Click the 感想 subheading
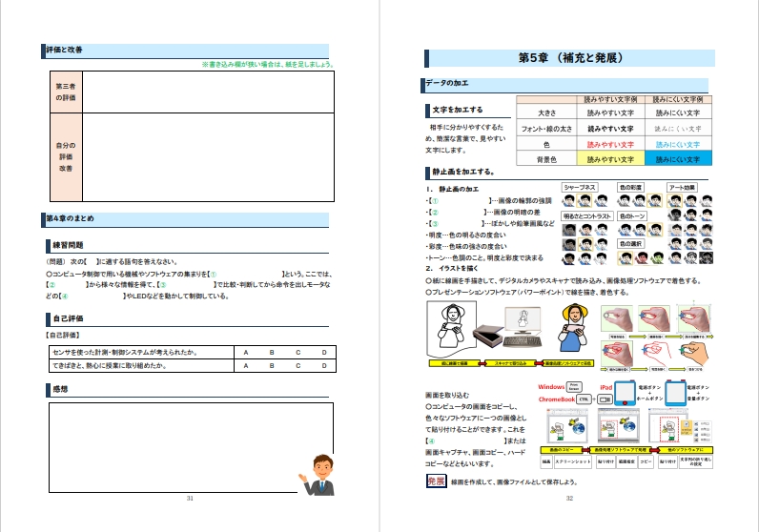Image resolution: width=759 pixels, height=532 pixels. [60, 389]
